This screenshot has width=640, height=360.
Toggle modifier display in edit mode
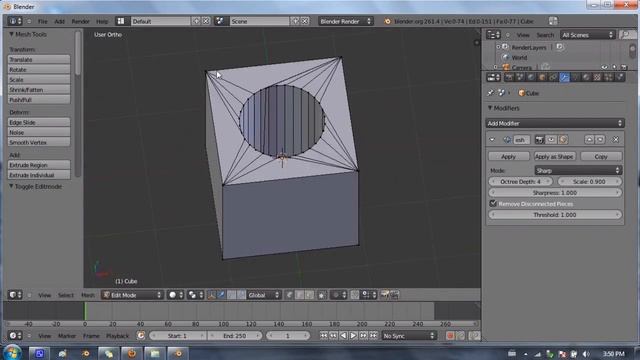pyautogui.click(x=563, y=140)
